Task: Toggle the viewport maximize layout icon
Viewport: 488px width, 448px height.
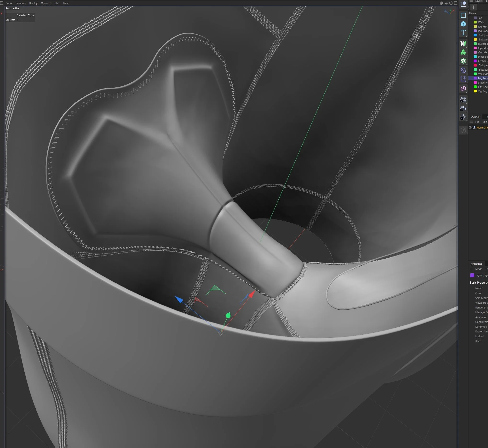Action: coord(455,3)
